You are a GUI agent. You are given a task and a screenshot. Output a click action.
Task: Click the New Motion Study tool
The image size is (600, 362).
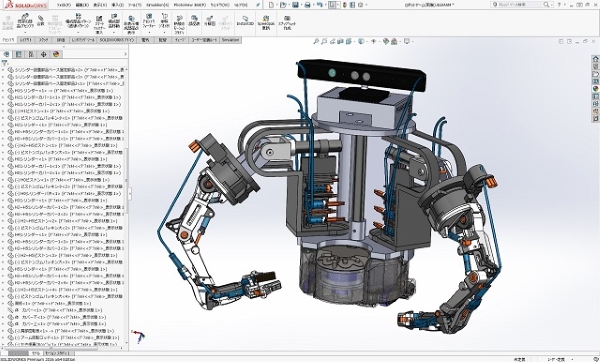179,24
